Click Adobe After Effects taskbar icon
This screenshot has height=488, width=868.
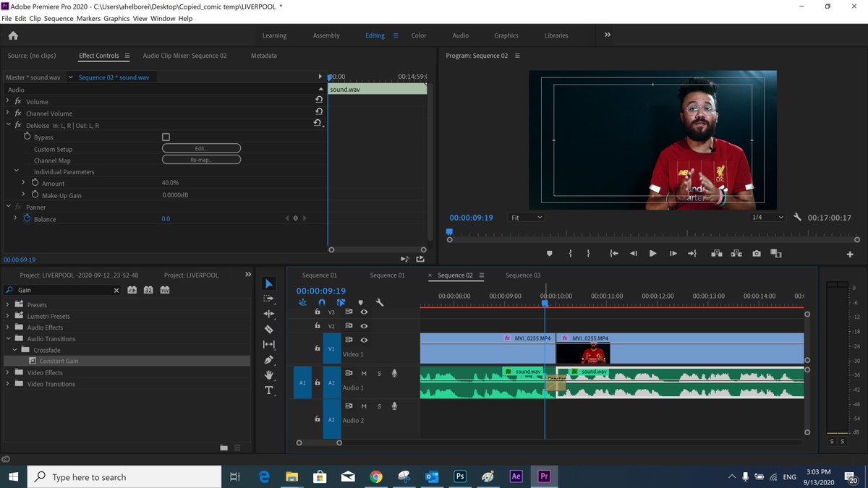516,476
